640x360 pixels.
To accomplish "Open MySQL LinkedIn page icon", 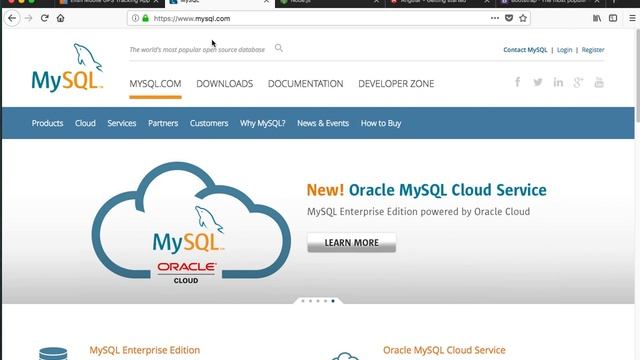I will pos(558,82).
